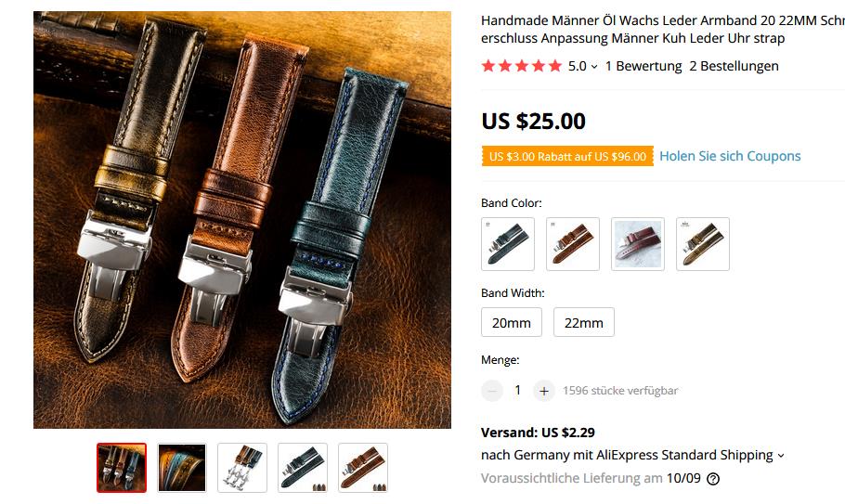
Task: Select the blue band color swatch
Action: [x=508, y=244]
